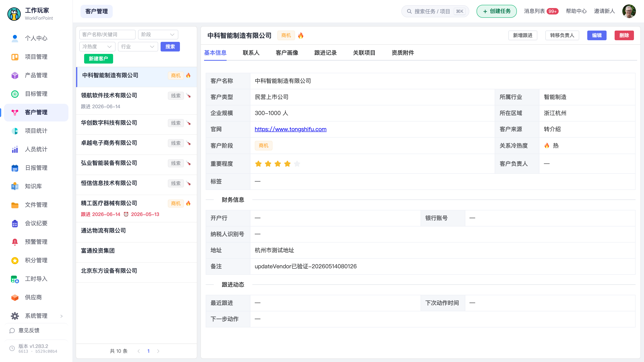
Task: Switch to the 跟进记录 tab
Action: point(325,53)
